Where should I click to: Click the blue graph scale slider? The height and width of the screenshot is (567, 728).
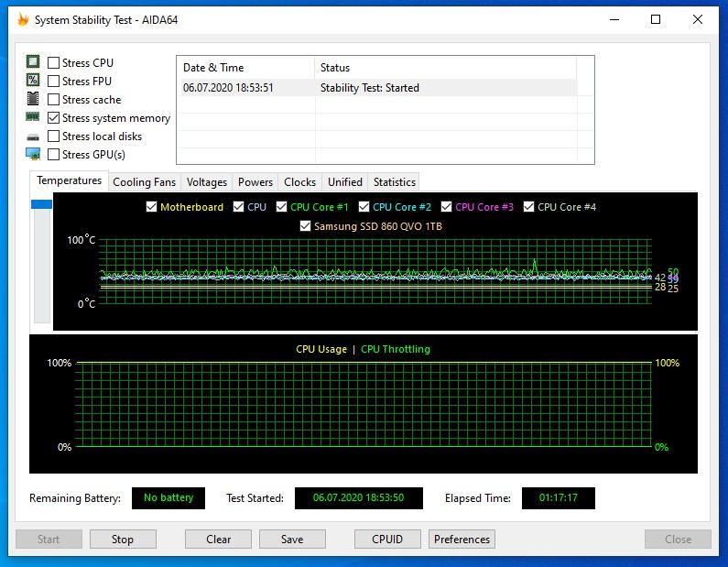tap(41, 204)
